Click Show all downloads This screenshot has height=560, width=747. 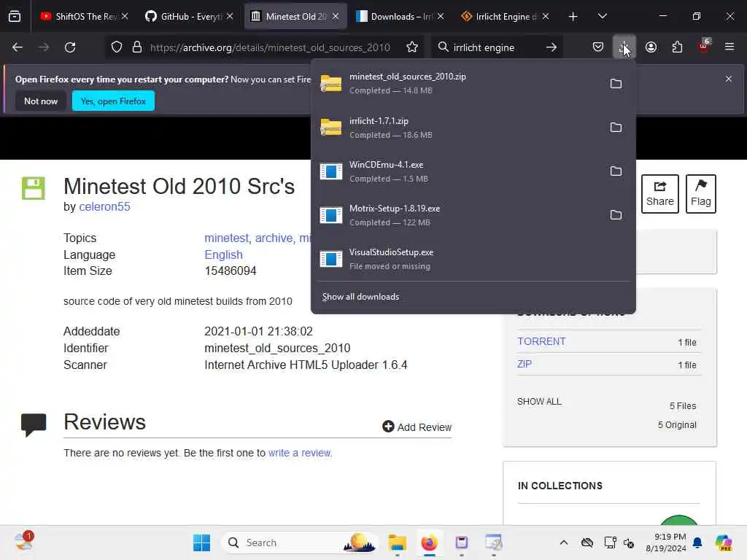360,297
